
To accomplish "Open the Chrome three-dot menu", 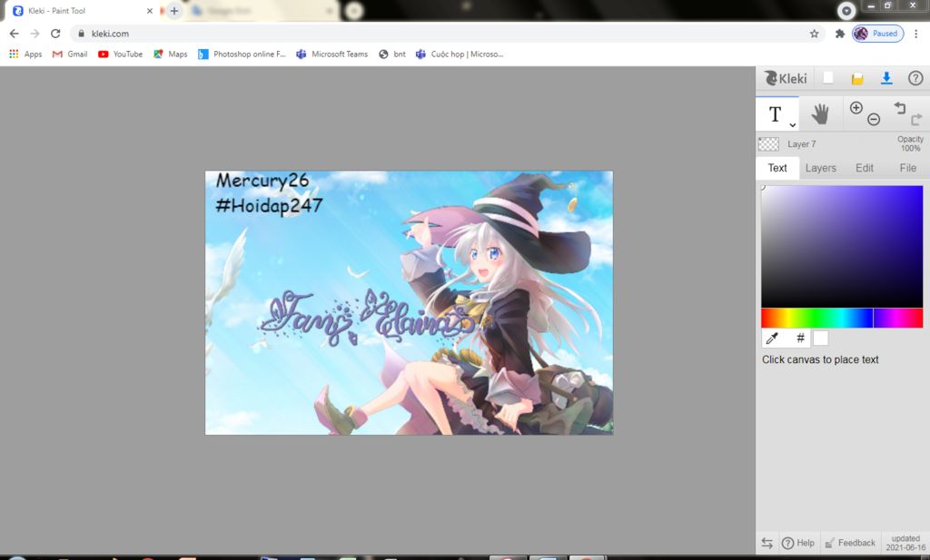I will point(917,34).
